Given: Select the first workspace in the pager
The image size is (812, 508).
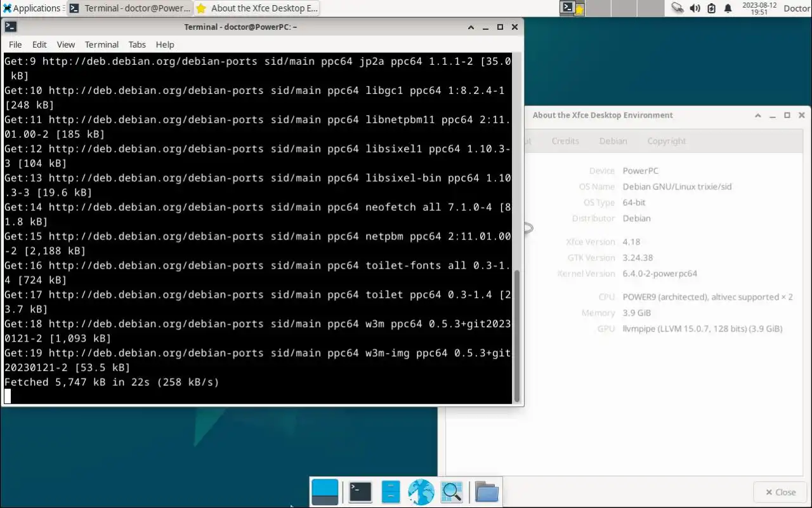Looking at the screenshot, I should [x=572, y=8].
